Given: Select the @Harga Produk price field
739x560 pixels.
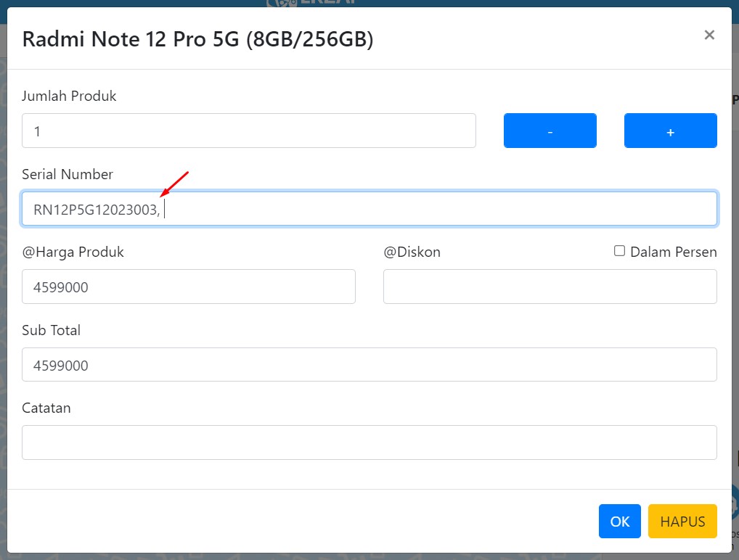Looking at the screenshot, I should (189, 287).
